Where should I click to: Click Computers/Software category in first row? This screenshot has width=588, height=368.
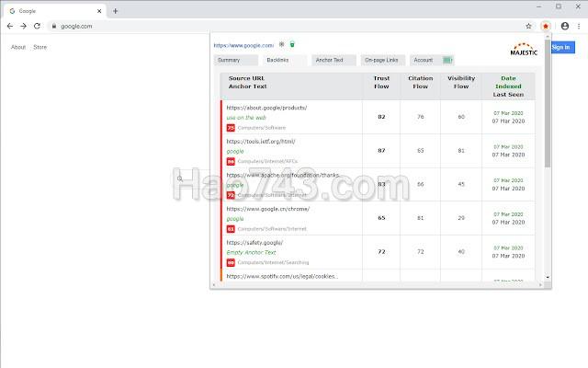pos(262,128)
